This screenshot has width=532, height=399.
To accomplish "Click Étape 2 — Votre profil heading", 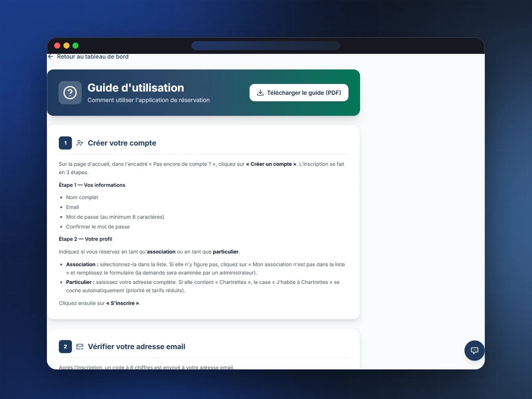I will pyautogui.click(x=85, y=239).
